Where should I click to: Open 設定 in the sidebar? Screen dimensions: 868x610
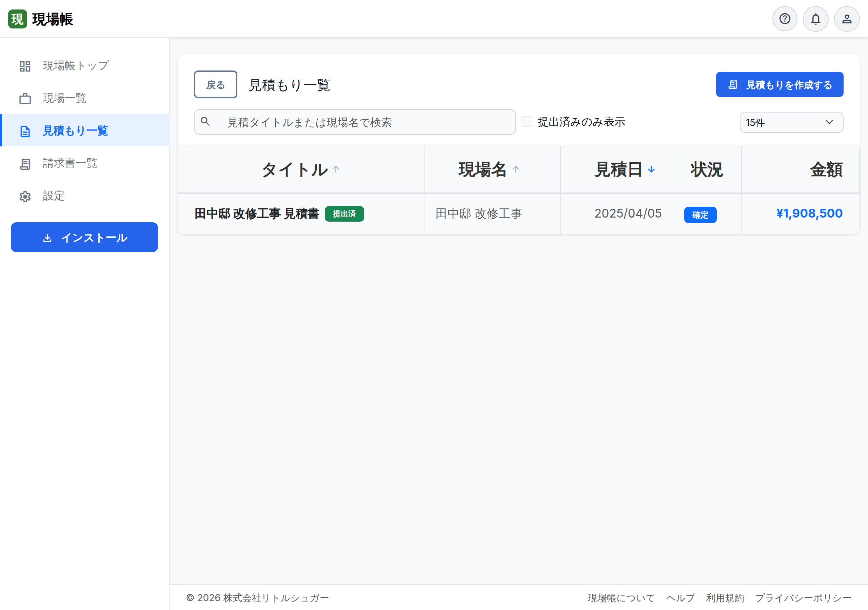tap(85, 196)
